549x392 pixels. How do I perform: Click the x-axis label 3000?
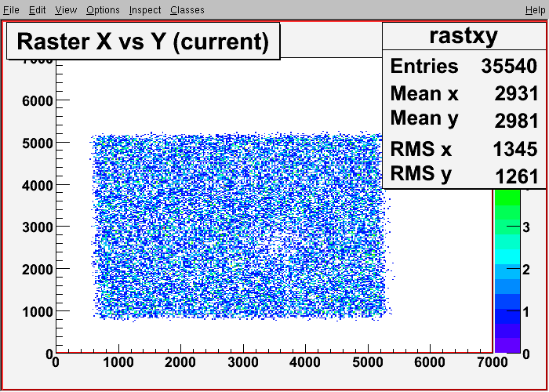click(x=243, y=362)
